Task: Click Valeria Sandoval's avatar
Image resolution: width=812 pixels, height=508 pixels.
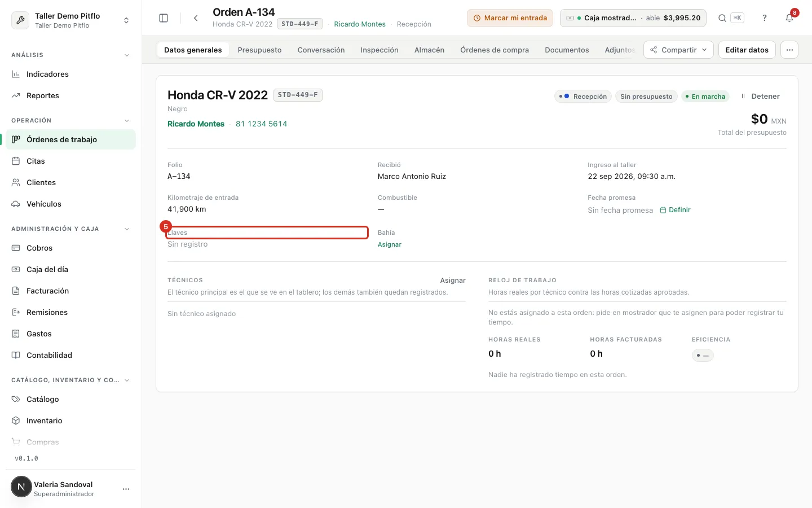Action: tap(21, 487)
